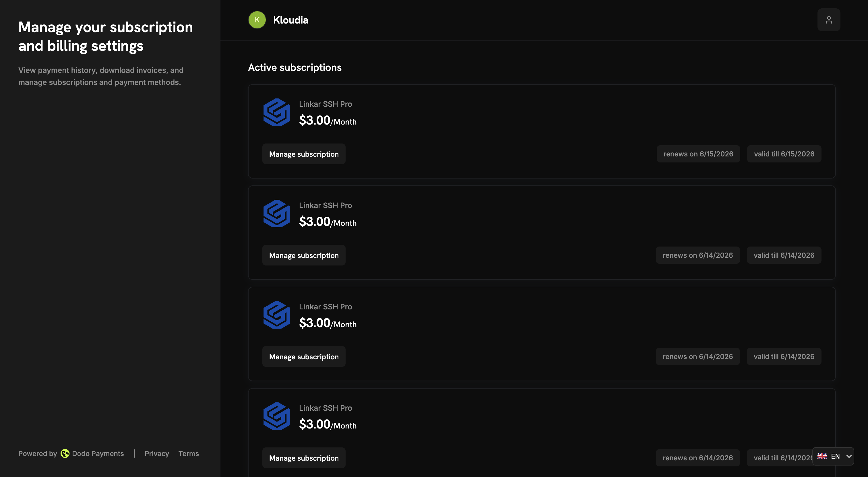Click Linkar logo of subscription renewing 6/15/2026

tap(277, 112)
